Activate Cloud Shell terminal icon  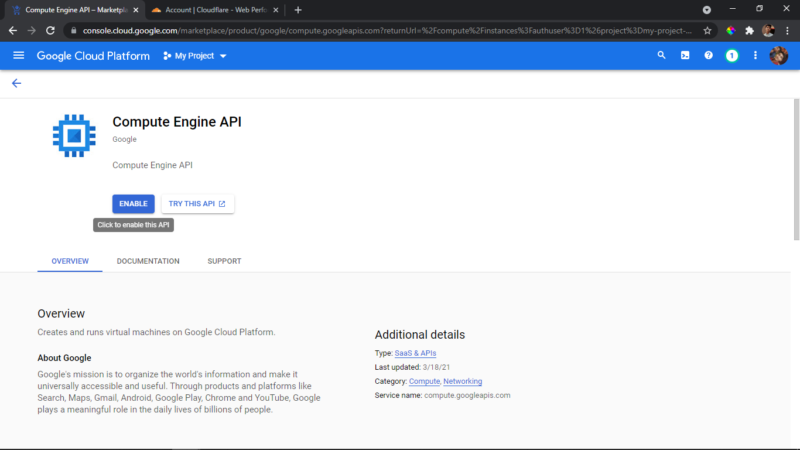pos(685,55)
